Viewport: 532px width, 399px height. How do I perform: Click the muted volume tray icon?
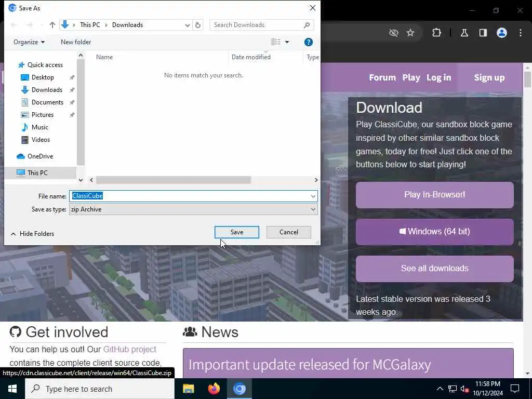tap(465, 389)
